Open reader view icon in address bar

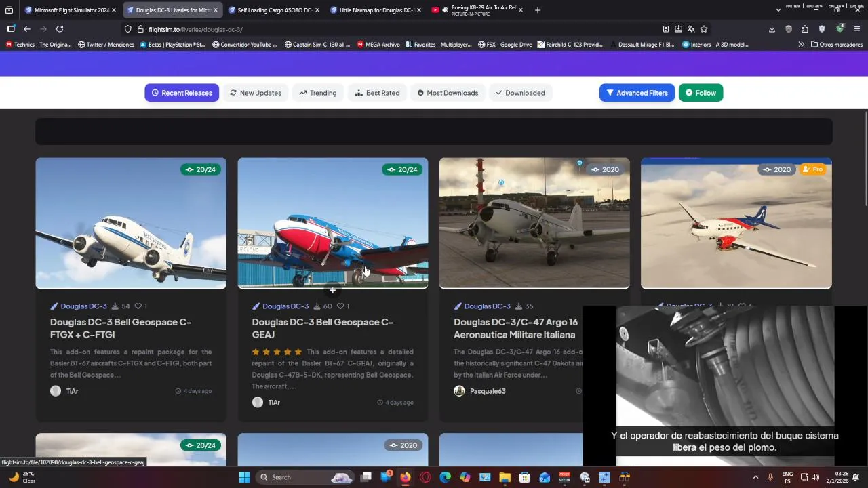click(666, 29)
